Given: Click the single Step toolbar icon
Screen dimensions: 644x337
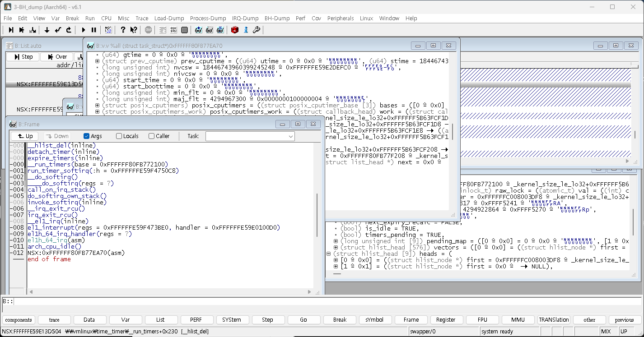Looking at the screenshot, I should (x=11, y=30).
